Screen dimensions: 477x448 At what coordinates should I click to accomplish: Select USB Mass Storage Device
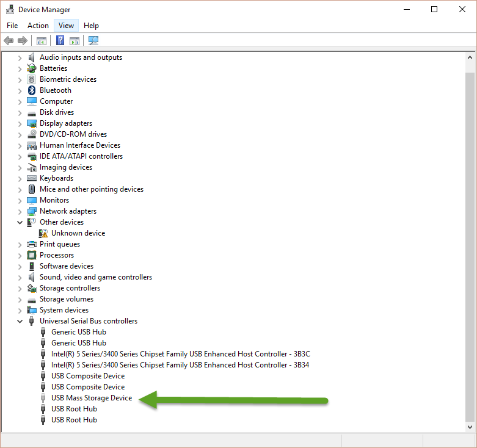[x=92, y=398]
